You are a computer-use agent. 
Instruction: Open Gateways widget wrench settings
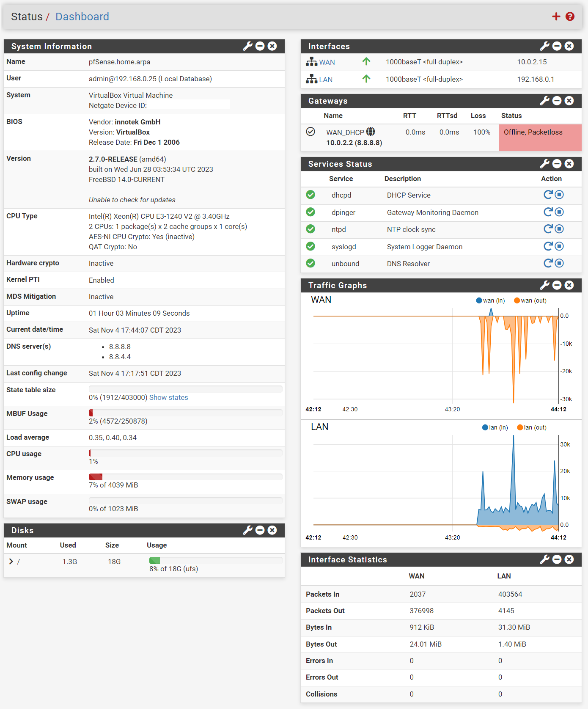[545, 101]
